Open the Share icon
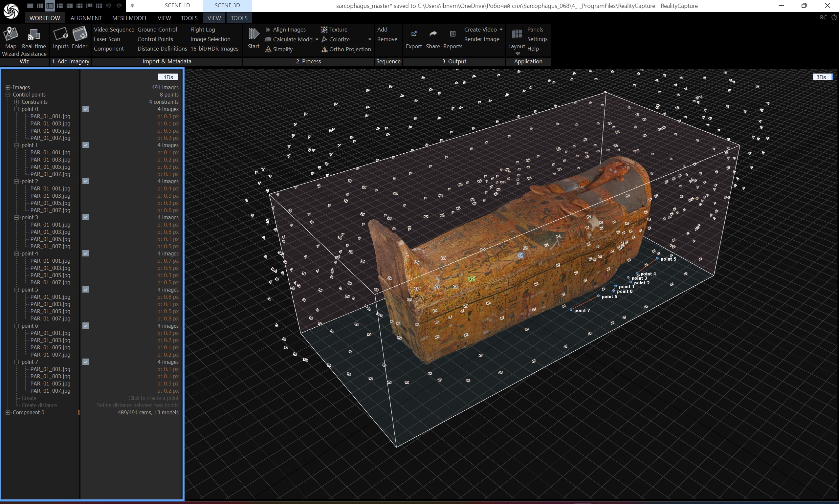The width and height of the screenshot is (839, 504). tap(433, 34)
